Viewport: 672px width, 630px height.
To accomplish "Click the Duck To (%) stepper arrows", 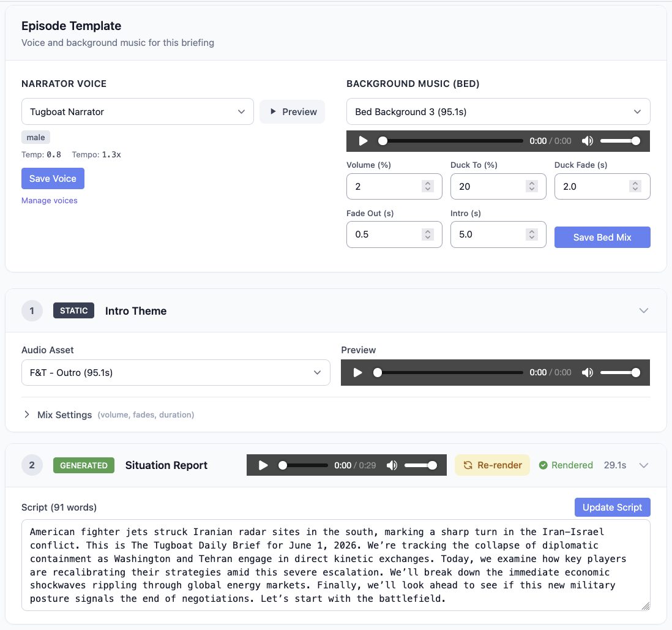I will pyautogui.click(x=532, y=186).
